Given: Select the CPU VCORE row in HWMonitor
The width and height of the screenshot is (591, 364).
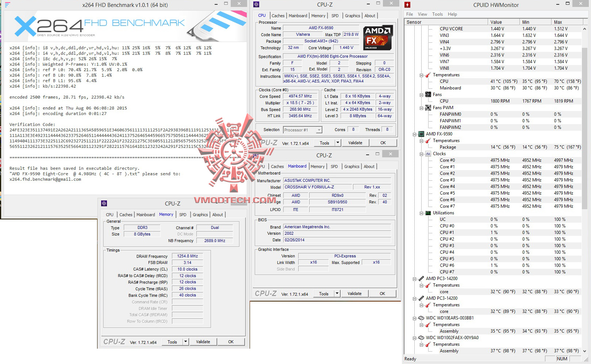Looking at the screenshot, I should click(493, 29).
